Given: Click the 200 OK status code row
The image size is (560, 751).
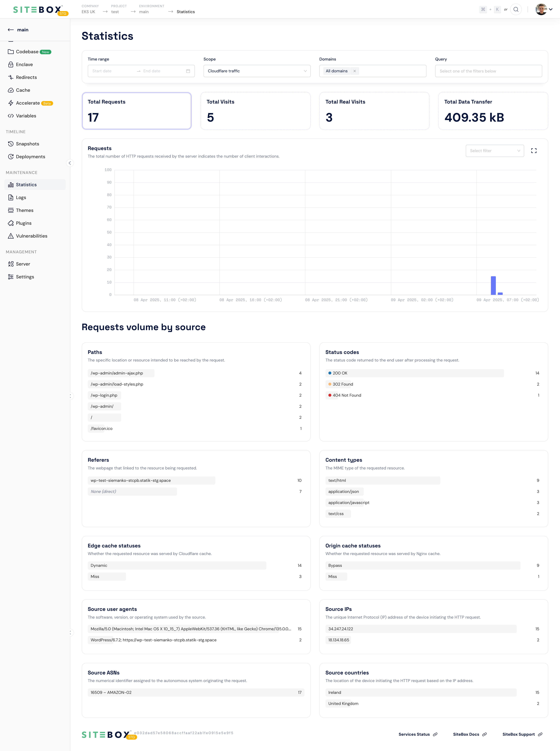Looking at the screenshot, I should pyautogui.click(x=434, y=373).
